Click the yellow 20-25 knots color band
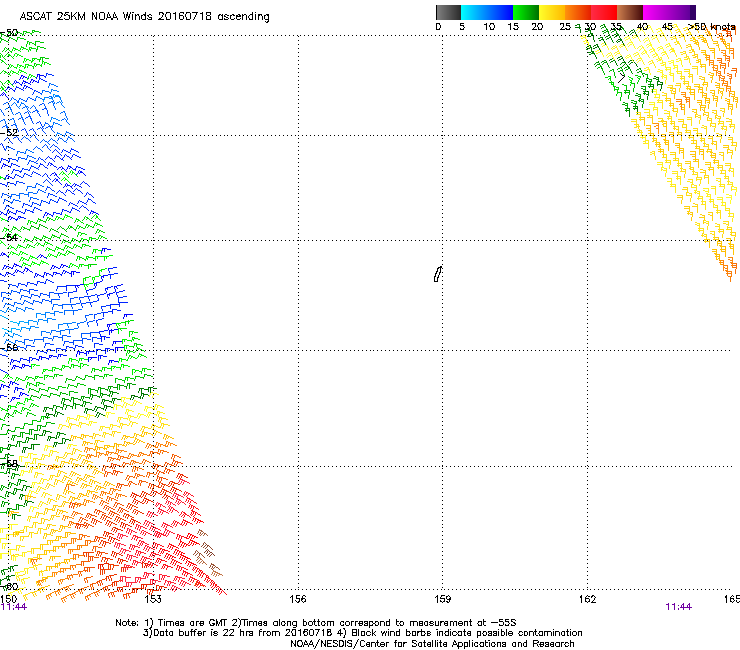 point(552,12)
